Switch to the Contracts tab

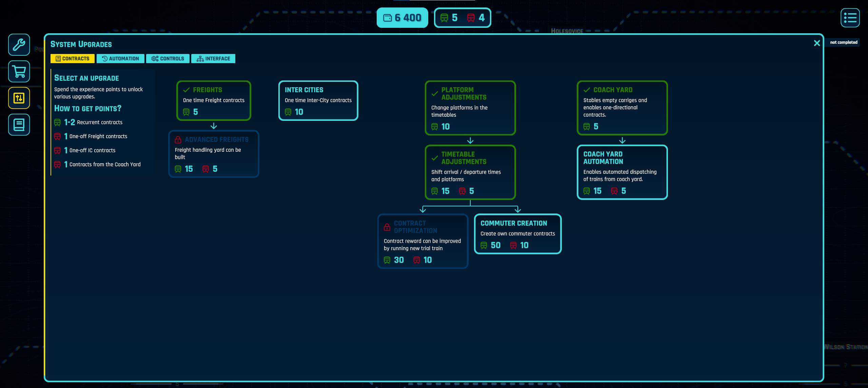tap(73, 59)
